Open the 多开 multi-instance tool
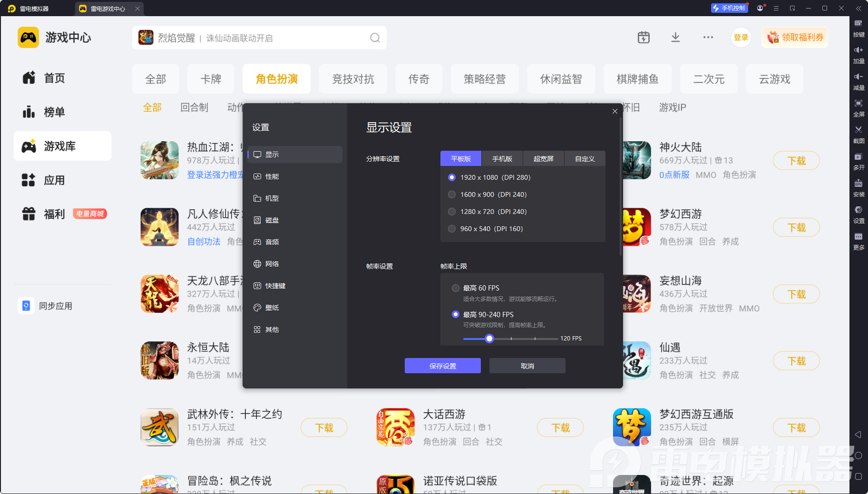Viewport: 868px width, 494px height. [858, 161]
